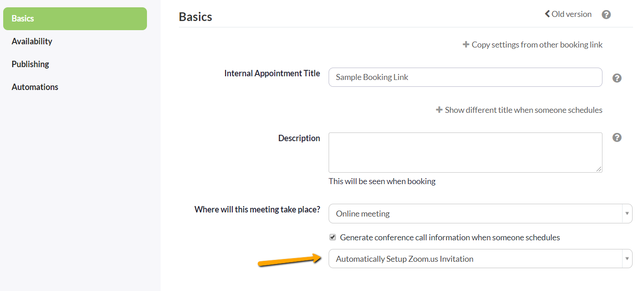The height and width of the screenshot is (291, 644).
Task: Click the plus icon before Copy settings
Action: 466,45
